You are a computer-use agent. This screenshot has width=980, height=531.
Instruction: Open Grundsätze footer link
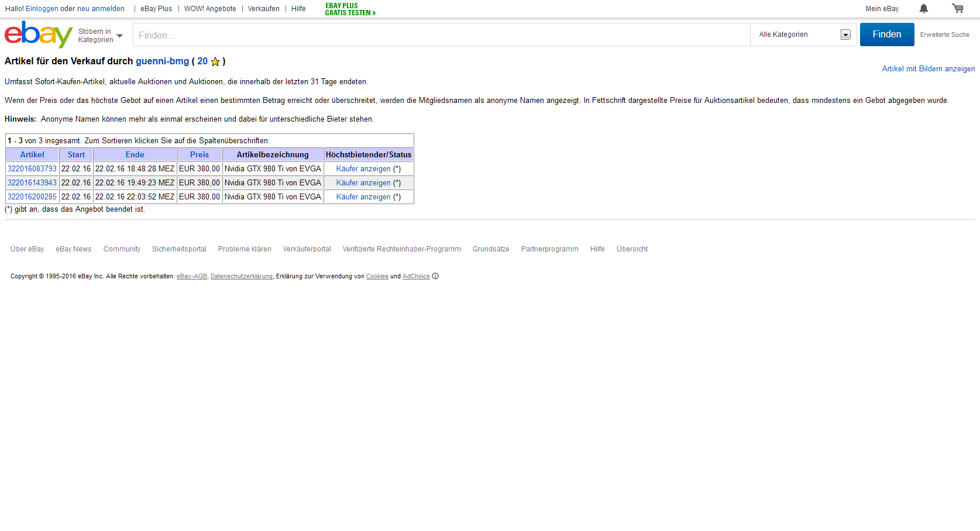coord(491,249)
